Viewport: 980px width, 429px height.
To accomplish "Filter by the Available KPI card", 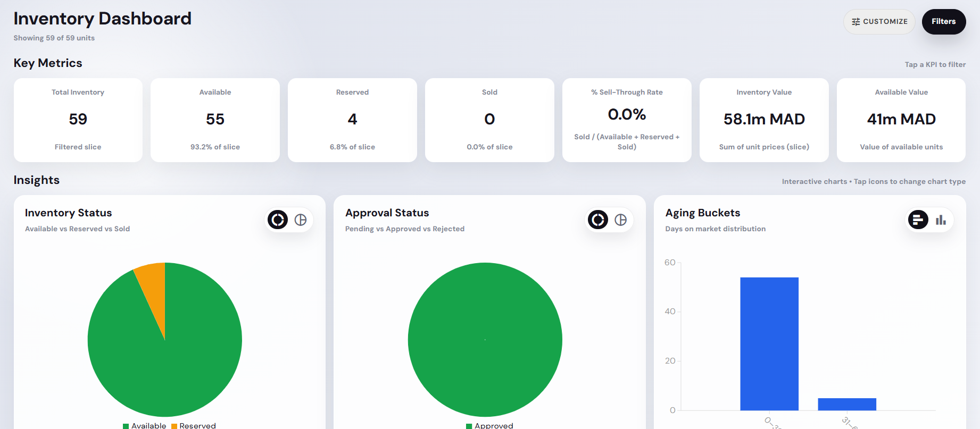I will [215, 120].
